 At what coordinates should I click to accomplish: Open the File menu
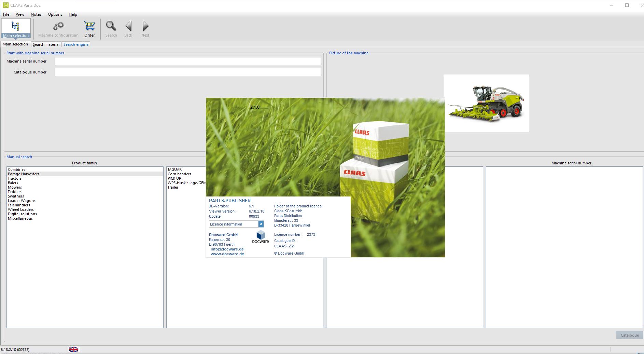[6, 14]
